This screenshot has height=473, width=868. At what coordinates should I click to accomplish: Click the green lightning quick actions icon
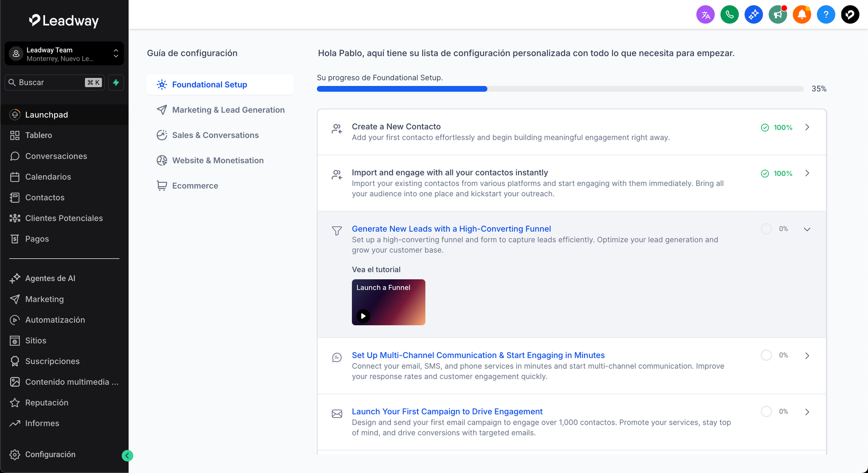click(x=116, y=83)
